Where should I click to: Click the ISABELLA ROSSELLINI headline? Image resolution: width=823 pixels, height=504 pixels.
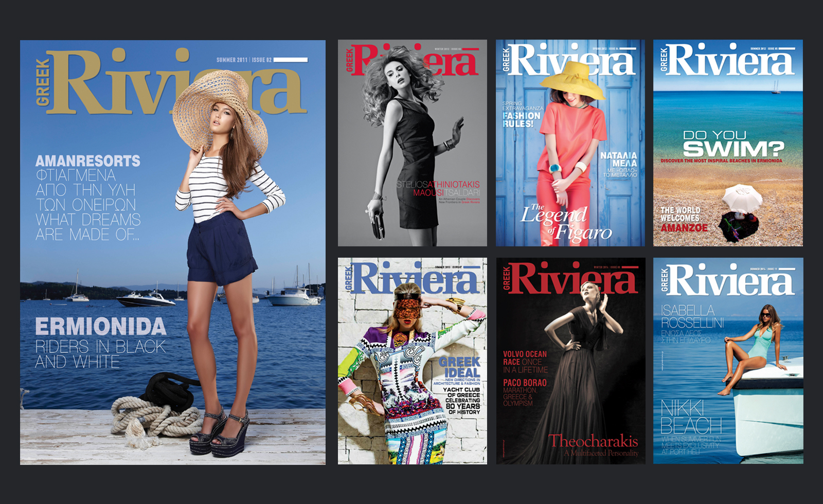(692, 316)
